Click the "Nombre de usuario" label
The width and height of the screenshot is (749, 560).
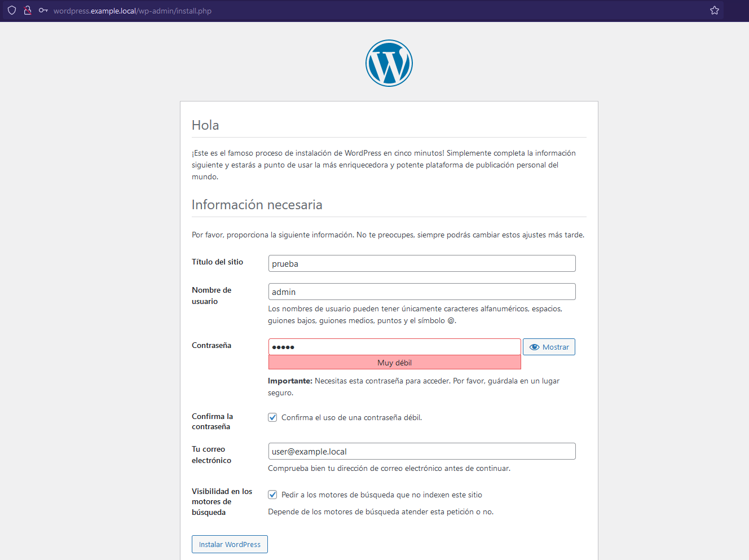pos(212,296)
